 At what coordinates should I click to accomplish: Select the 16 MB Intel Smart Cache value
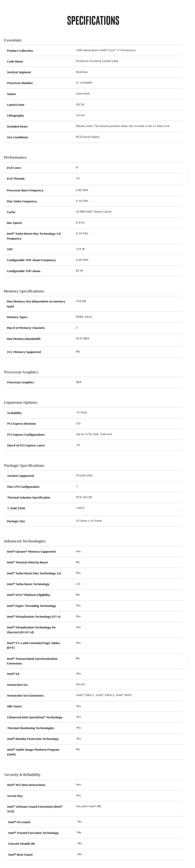[x=93, y=212]
